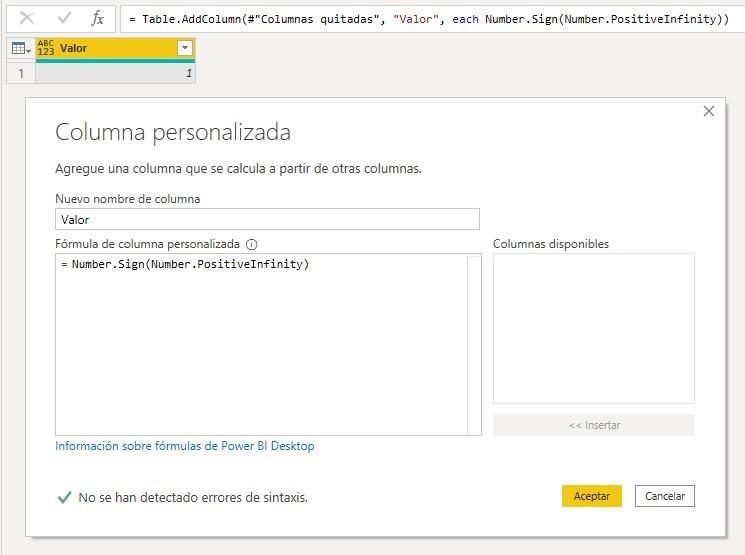Click the green syntax check mark icon

coord(64,497)
